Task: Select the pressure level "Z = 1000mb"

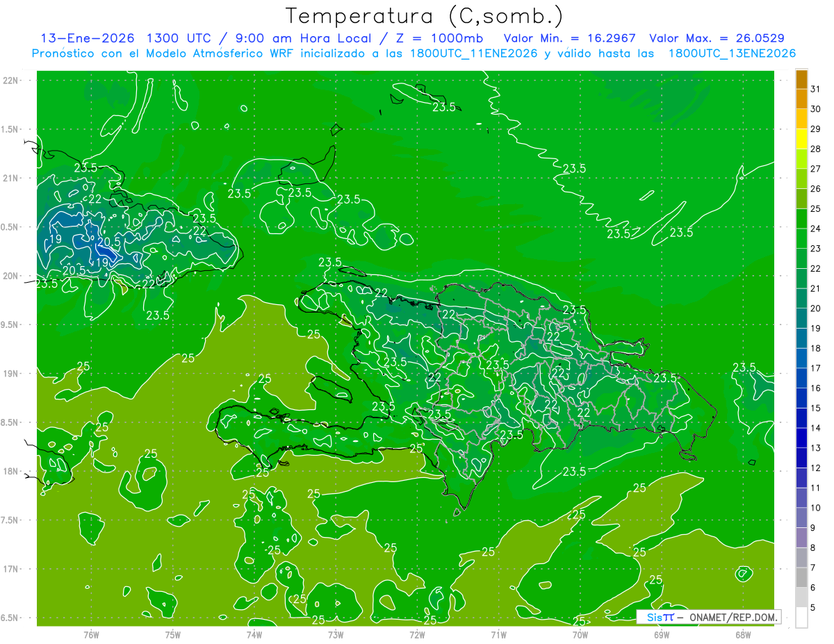Action: tap(438, 38)
